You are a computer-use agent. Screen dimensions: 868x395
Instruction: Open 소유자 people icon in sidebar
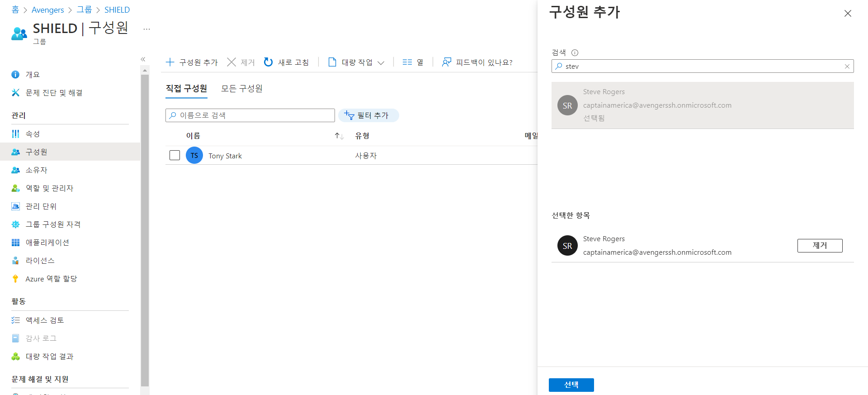tap(15, 170)
